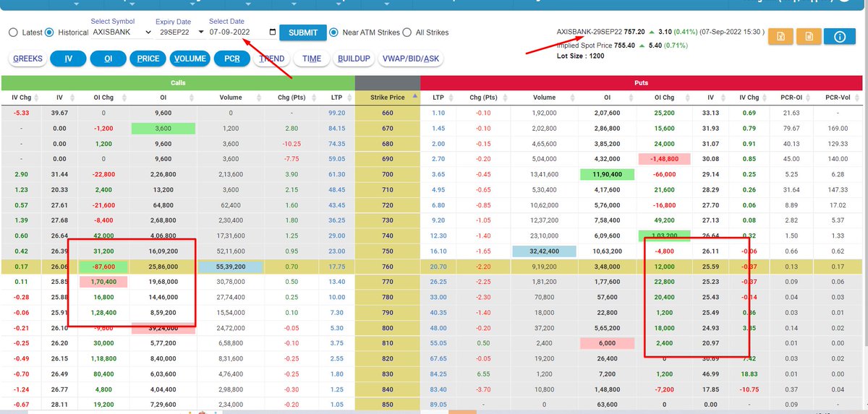Click Implied Spot Price value 755.40
868x414 pixels.
click(624, 45)
